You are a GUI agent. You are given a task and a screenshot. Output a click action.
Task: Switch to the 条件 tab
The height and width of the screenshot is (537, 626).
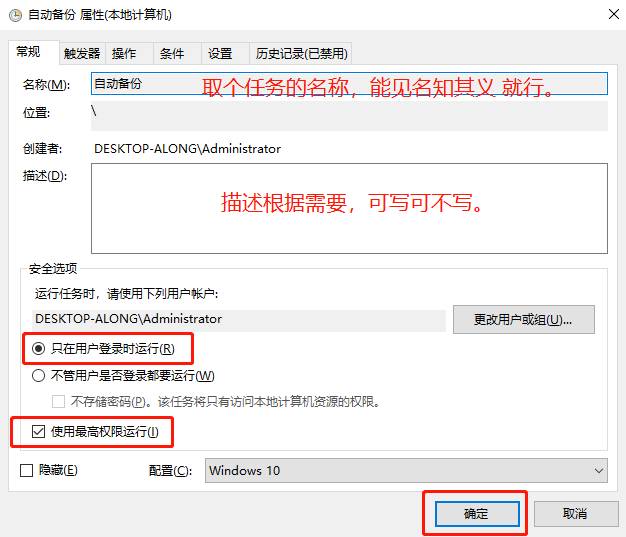click(x=177, y=54)
